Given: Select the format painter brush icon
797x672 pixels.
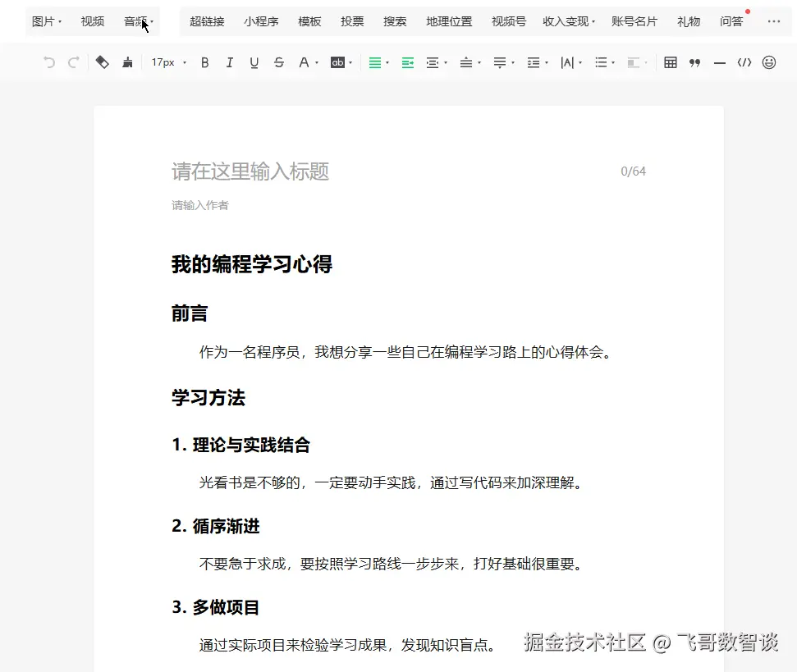Looking at the screenshot, I should coord(127,62).
